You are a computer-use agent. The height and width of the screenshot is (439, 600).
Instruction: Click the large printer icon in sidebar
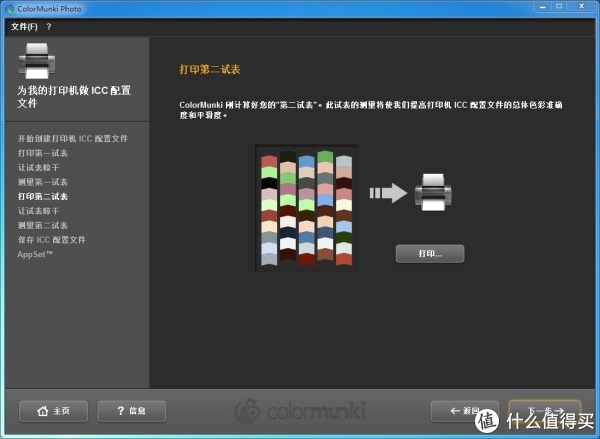[37, 60]
